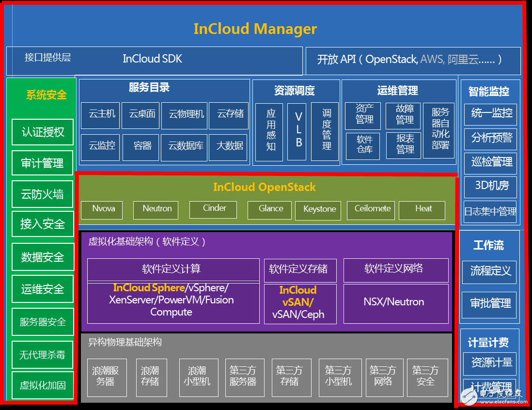Viewport: 532px width, 410px height.
Task: Click the InCloud SDK interface bar
Action: coord(154,60)
